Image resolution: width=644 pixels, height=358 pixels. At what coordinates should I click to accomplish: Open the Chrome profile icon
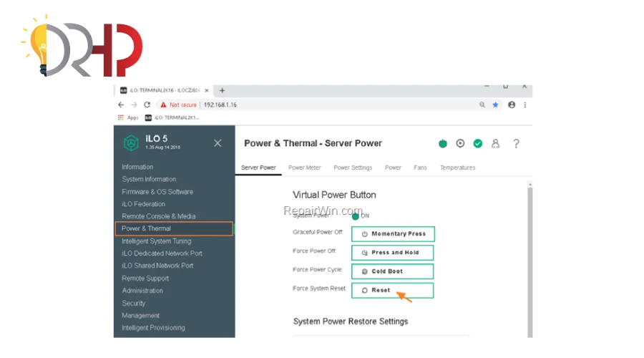[x=512, y=105]
